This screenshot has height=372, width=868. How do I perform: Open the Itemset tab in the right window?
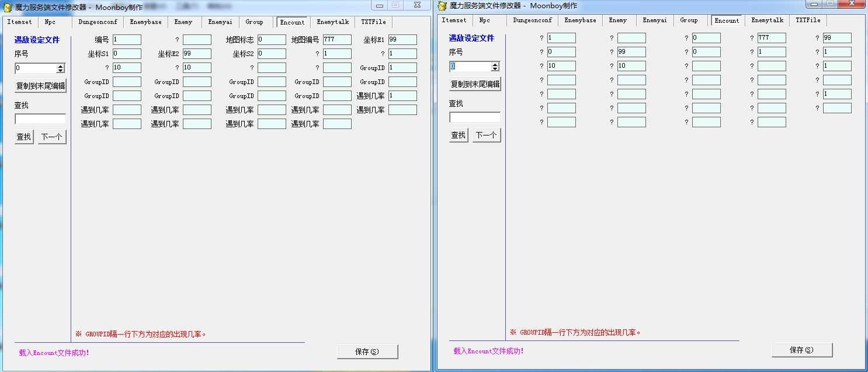(454, 20)
